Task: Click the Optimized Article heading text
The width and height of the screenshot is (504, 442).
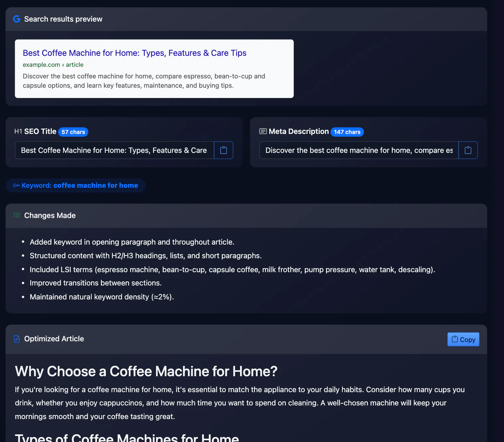Action: pyautogui.click(x=54, y=339)
